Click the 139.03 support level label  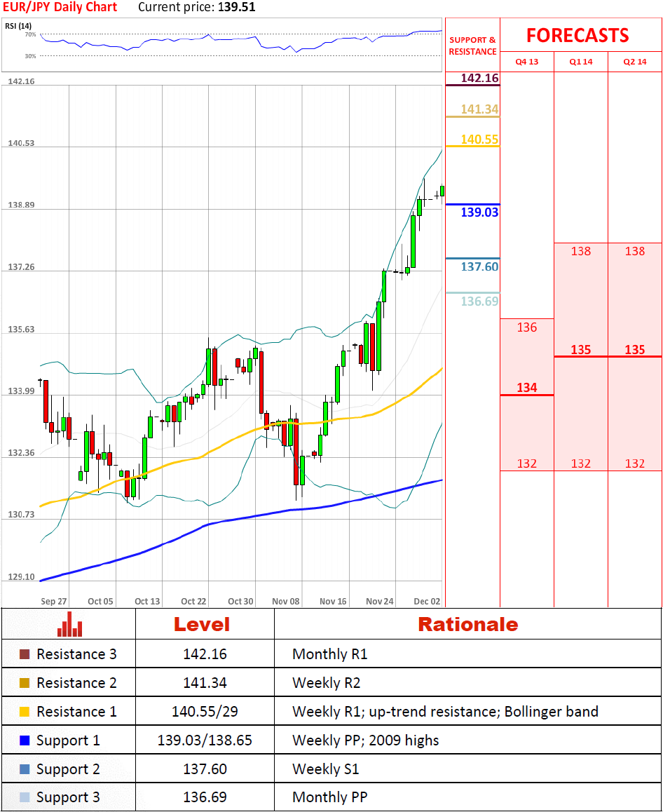[479, 212]
